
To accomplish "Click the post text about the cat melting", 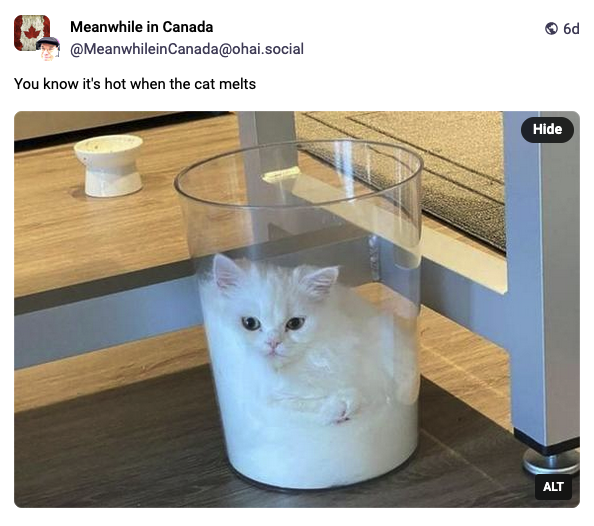I will 135,84.
